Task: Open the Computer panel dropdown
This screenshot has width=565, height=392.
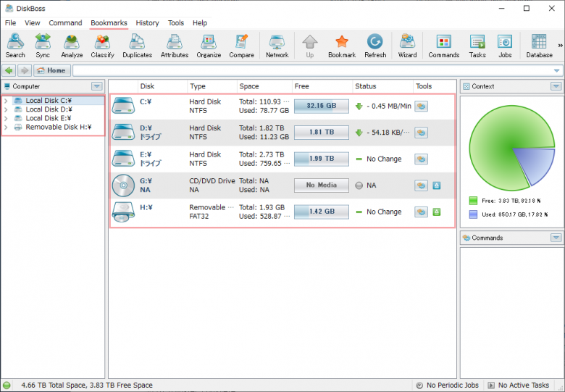Action: [96, 86]
